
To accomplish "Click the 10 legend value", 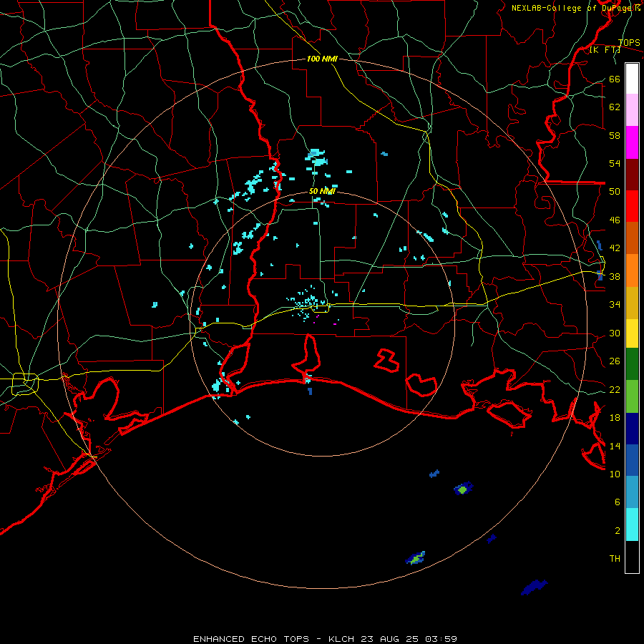I will point(615,474).
